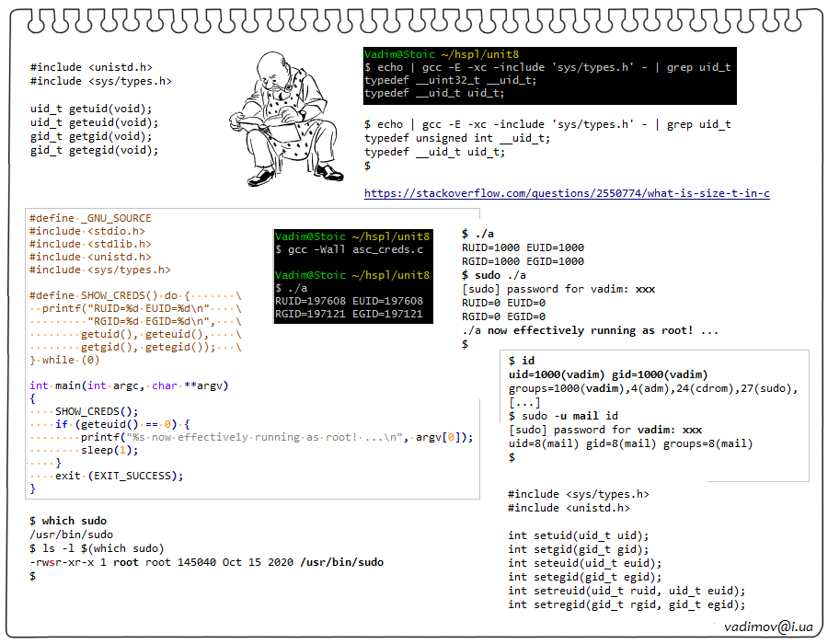Screen dimensions: 828x644
Task: Select the '-rwsr-xr-x' sudo file permissions line
Action: pos(206,561)
